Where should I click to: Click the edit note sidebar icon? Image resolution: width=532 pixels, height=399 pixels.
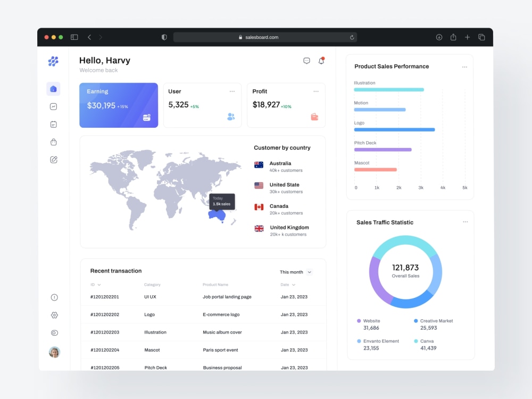pos(54,160)
